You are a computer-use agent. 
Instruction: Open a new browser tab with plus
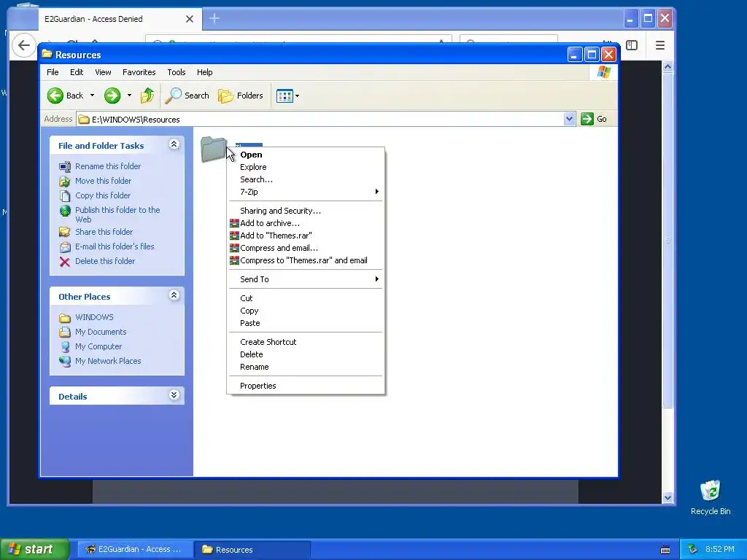214,18
